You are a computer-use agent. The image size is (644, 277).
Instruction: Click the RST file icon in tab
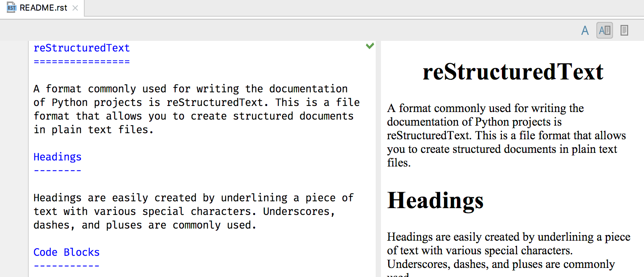(11, 8)
